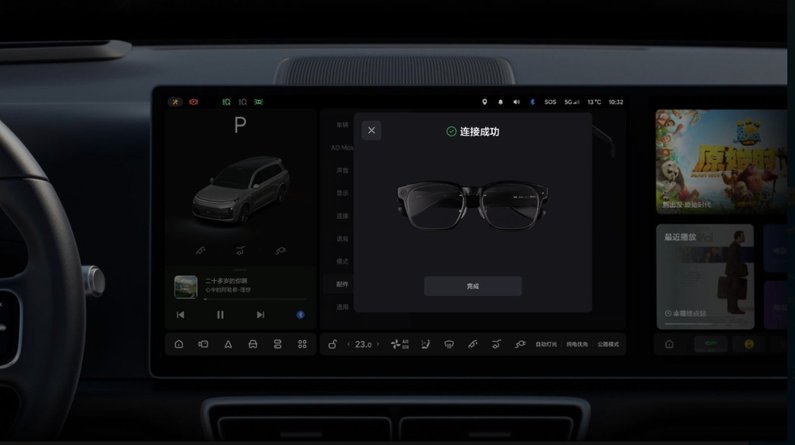Open the trunk control icon in the bottom bar
This screenshot has width=795, height=445.
[x=496, y=344]
